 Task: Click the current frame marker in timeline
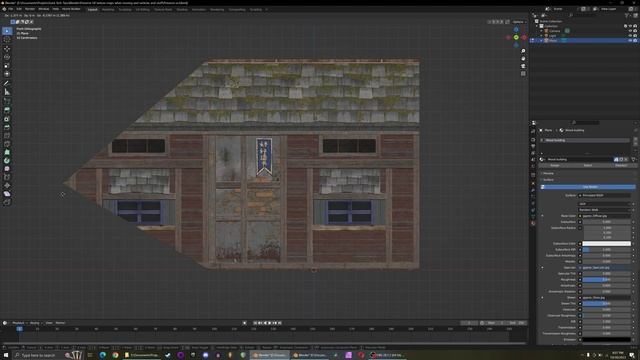coord(19,329)
